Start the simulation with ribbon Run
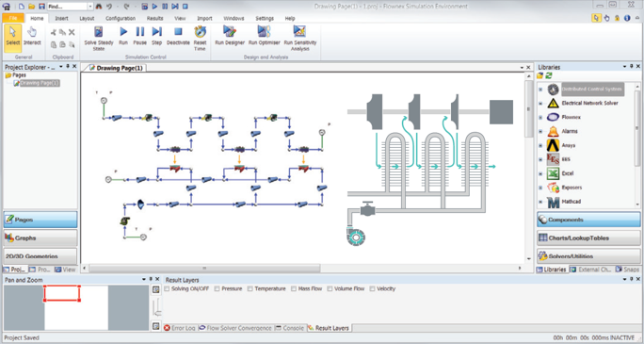The width and height of the screenshot is (644, 344). tap(123, 36)
